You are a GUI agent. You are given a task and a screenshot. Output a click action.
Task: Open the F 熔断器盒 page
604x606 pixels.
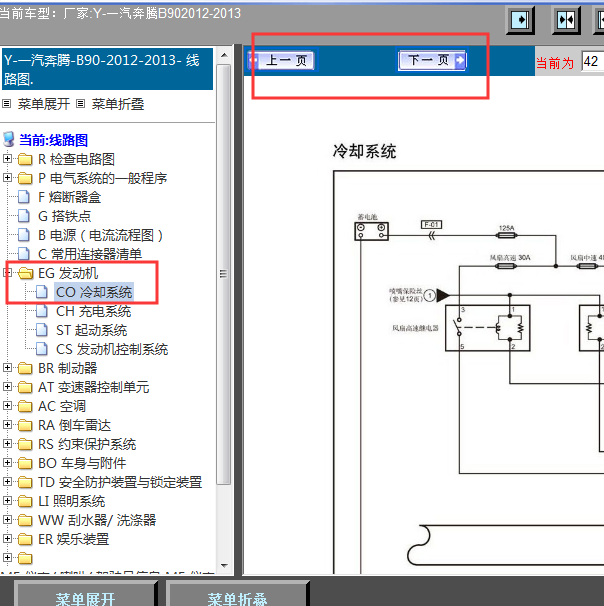tap(69, 197)
